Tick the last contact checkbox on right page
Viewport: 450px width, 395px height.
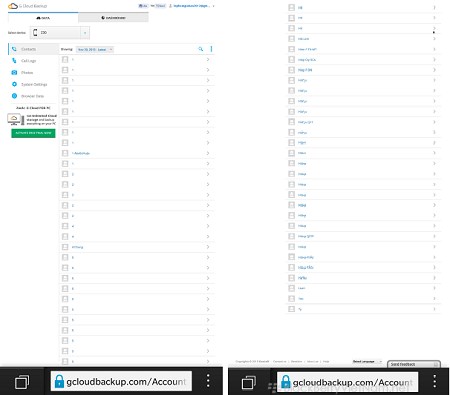[292, 309]
